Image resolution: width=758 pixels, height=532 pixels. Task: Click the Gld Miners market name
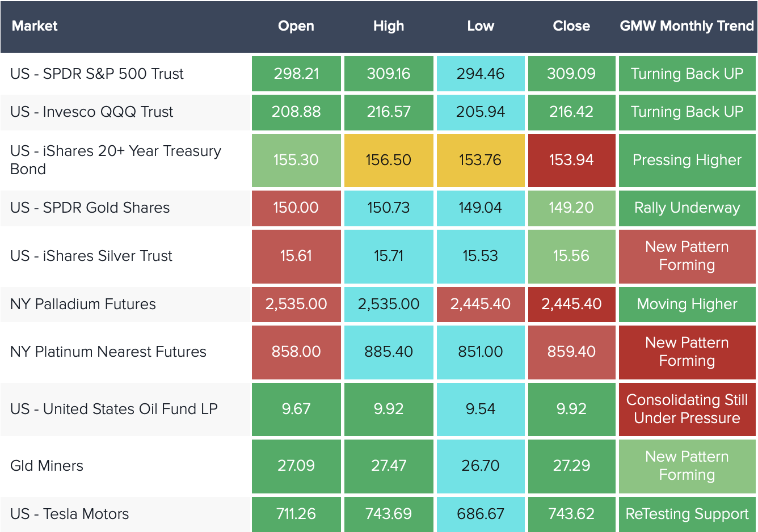(x=47, y=466)
